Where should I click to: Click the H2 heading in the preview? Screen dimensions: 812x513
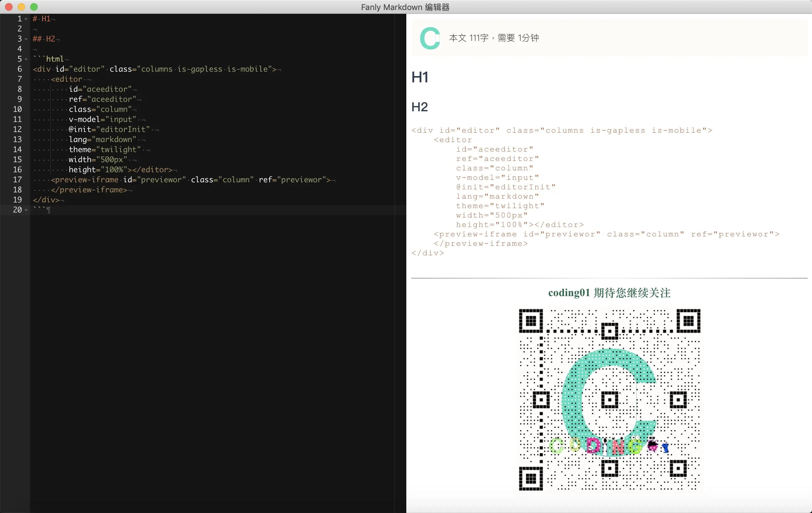[x=420, y=107]
